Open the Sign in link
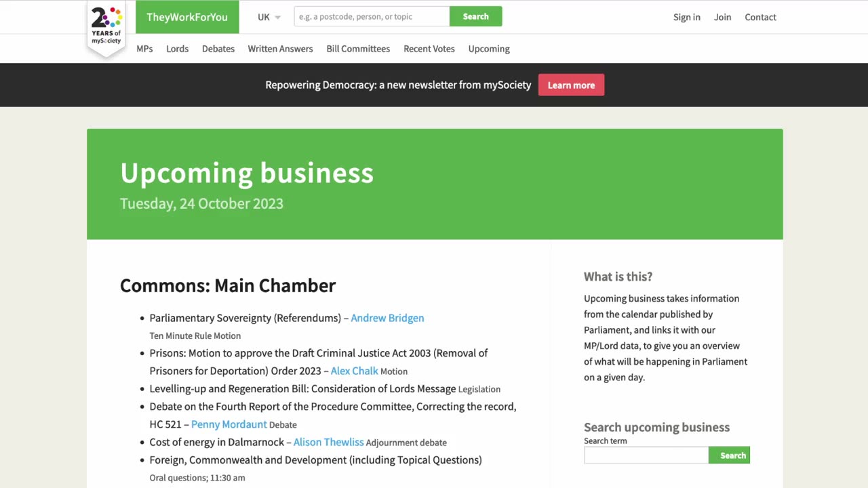868x488 pixels. (686, 17)
